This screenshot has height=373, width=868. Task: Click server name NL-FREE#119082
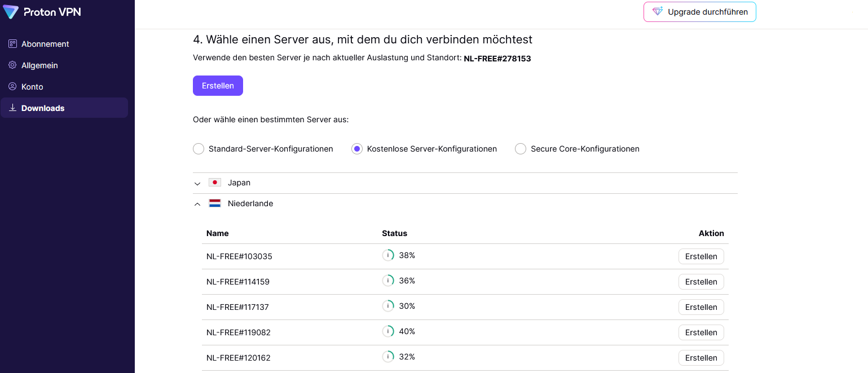point(239,332)
